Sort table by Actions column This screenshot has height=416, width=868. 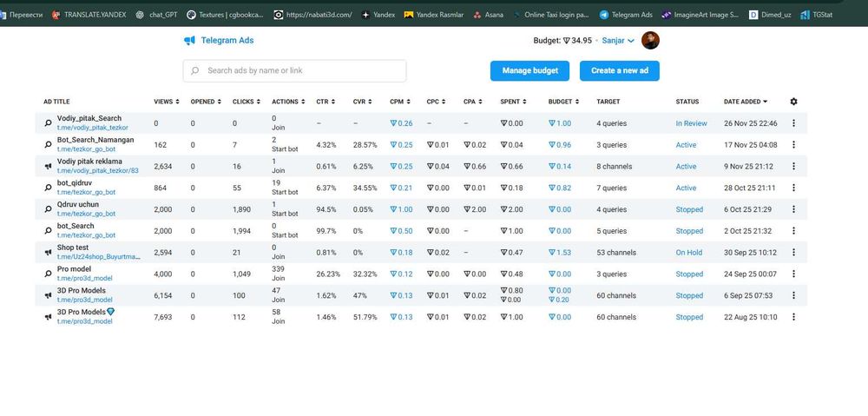point(288,102)
